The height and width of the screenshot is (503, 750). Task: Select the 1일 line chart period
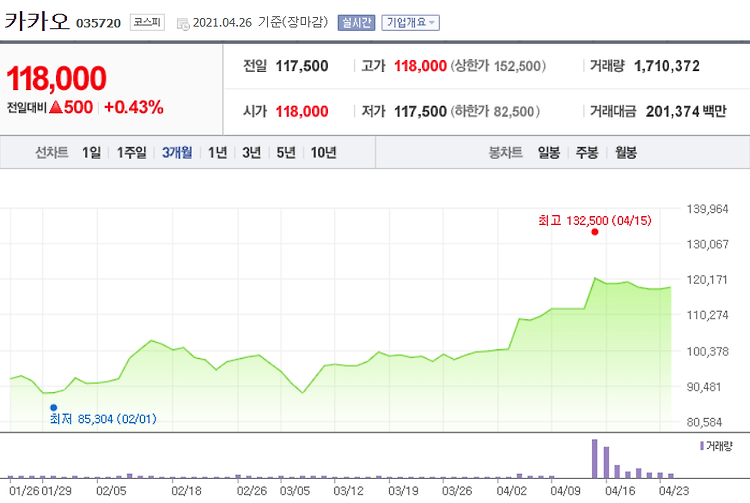(x=91, y=153)
